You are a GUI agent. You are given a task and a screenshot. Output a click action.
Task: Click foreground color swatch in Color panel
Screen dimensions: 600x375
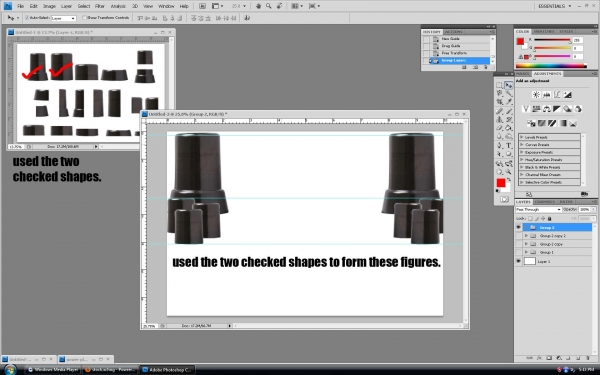point(520,41)
